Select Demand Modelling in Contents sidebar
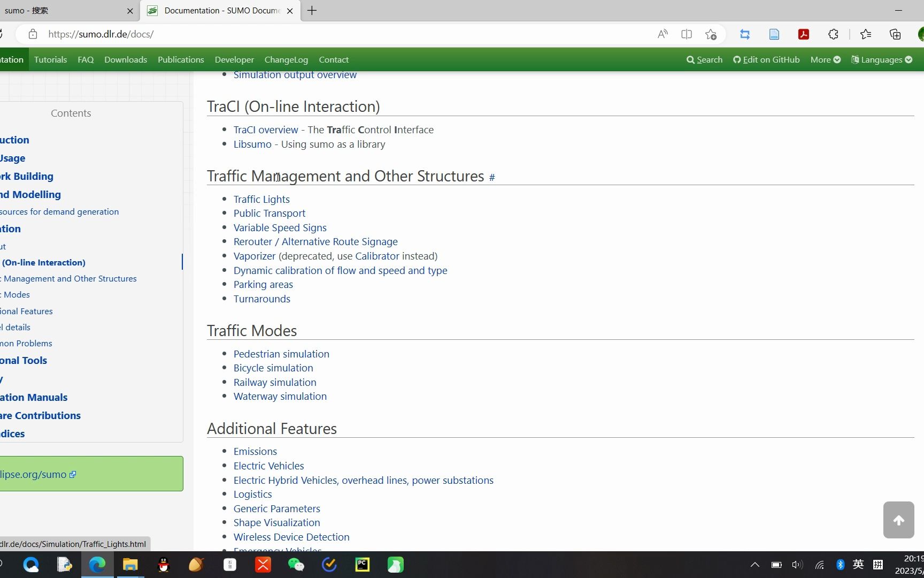924x578 pixels. tap(30, 194)
